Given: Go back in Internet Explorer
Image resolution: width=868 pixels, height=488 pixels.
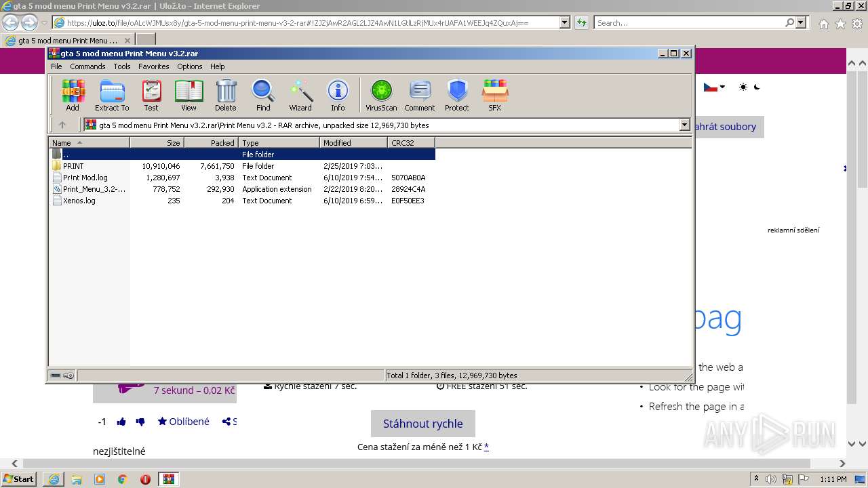Looking at the screenshot, I should [x=10, y=22].
